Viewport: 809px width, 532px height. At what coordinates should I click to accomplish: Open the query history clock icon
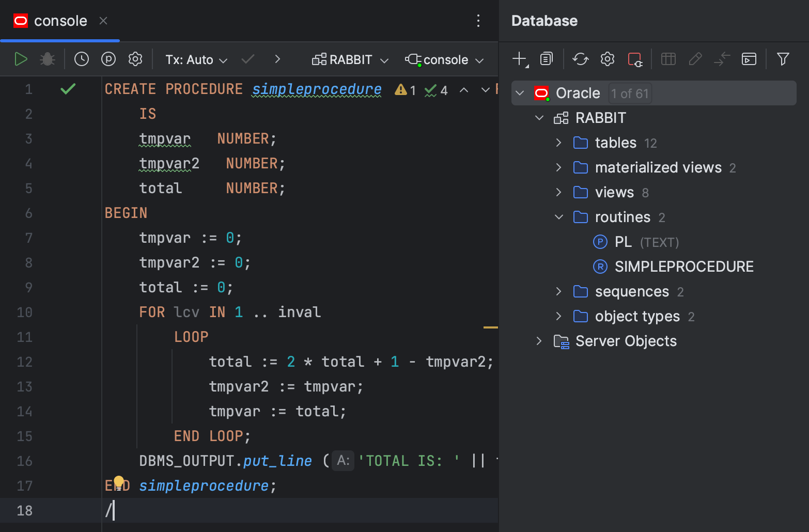(x=81, y=59)
